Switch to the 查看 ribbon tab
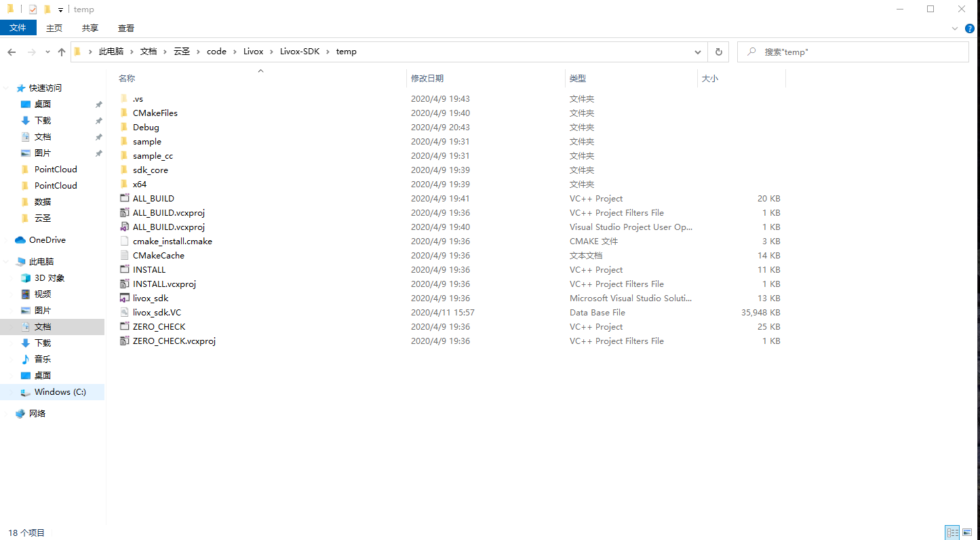Screen dimensions: 980x540 (x=126, y=28)
